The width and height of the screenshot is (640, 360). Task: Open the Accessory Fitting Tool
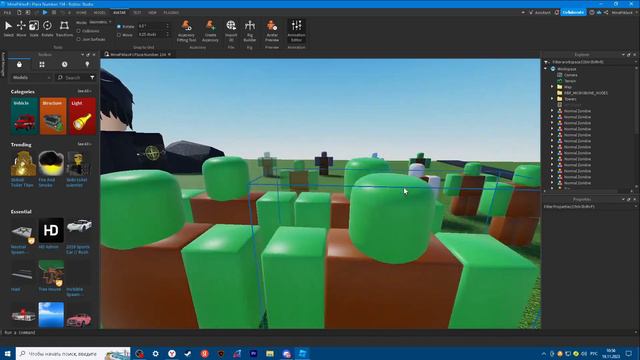[187, 31]
